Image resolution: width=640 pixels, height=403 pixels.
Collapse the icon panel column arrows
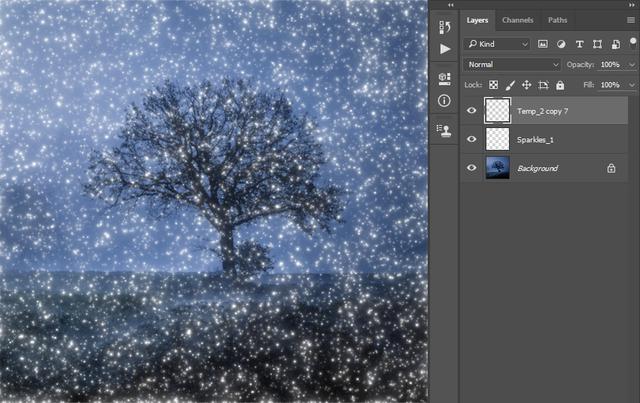[x=450, y=5]
